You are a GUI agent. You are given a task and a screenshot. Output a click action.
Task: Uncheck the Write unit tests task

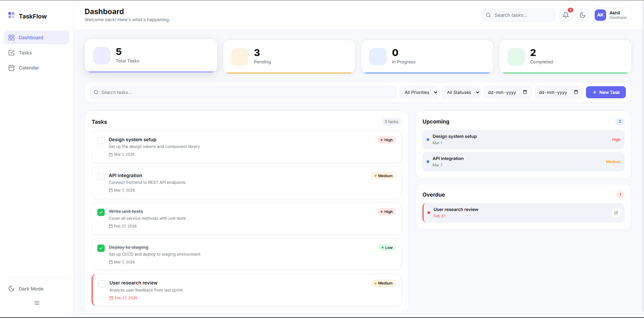coord(101,212)
